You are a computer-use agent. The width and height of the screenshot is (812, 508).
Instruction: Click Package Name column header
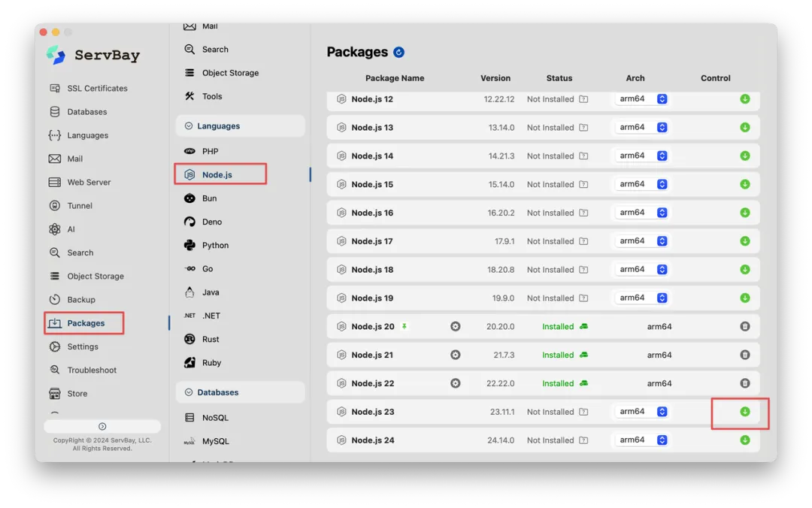tap(395, 78)
